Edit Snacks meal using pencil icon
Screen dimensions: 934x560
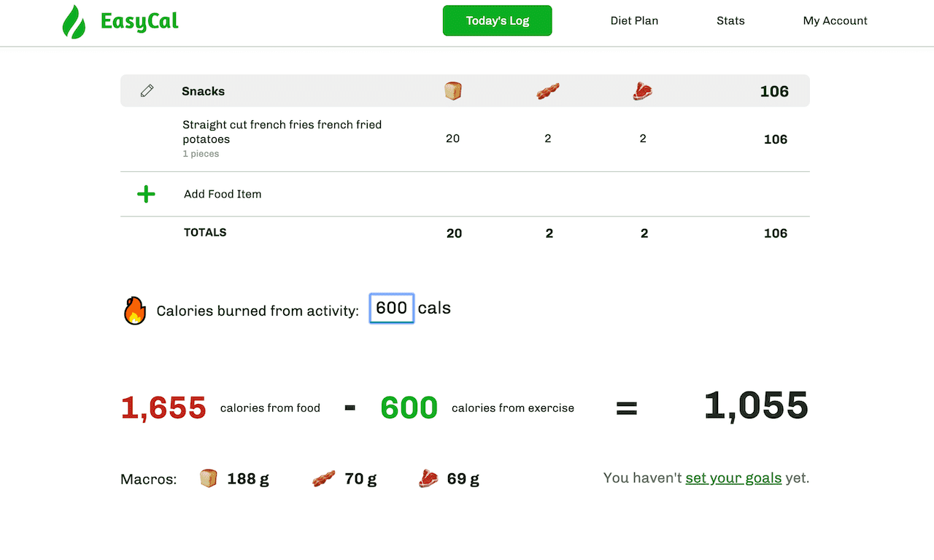pos(147,91)
